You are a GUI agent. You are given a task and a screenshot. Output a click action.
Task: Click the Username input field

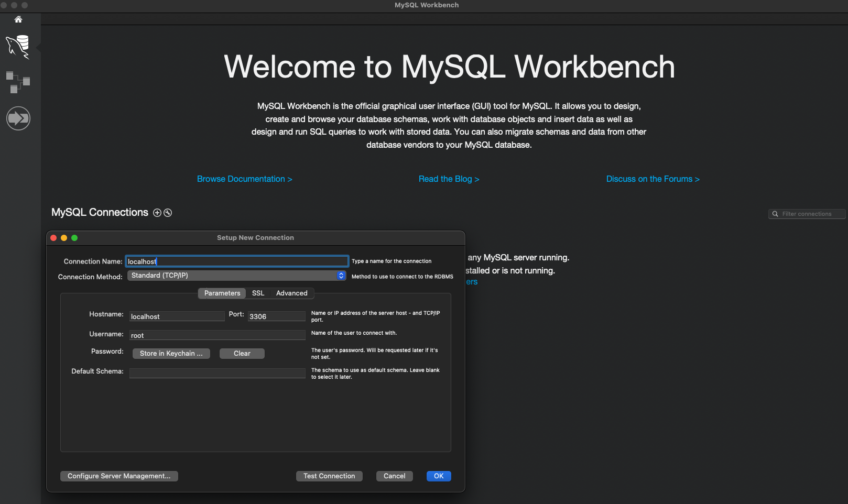218,335
